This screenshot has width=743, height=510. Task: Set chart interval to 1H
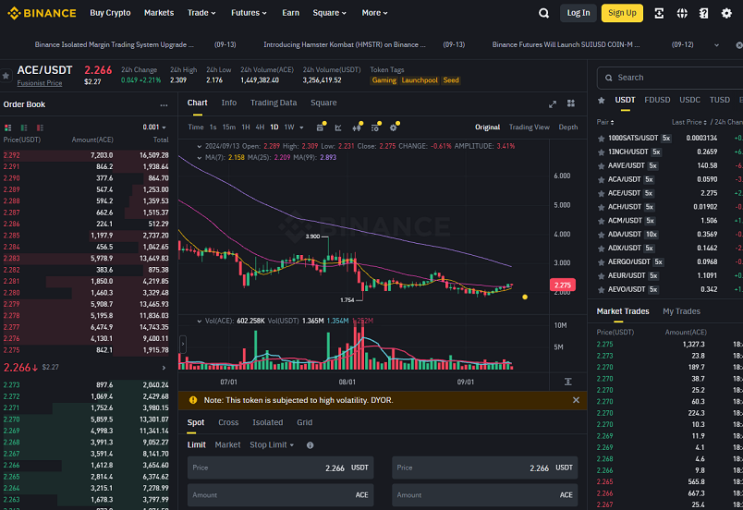[245, 128]
